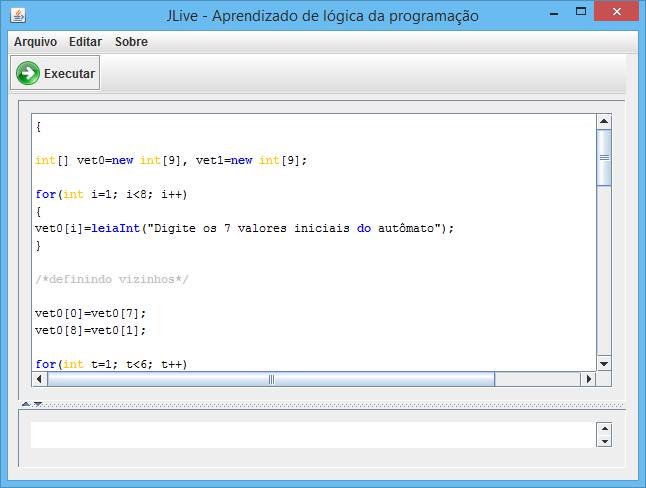Click code editor's horizontal scrollbar right arrow
This screenshot has width=646, height=488.
tap(588, 380)
